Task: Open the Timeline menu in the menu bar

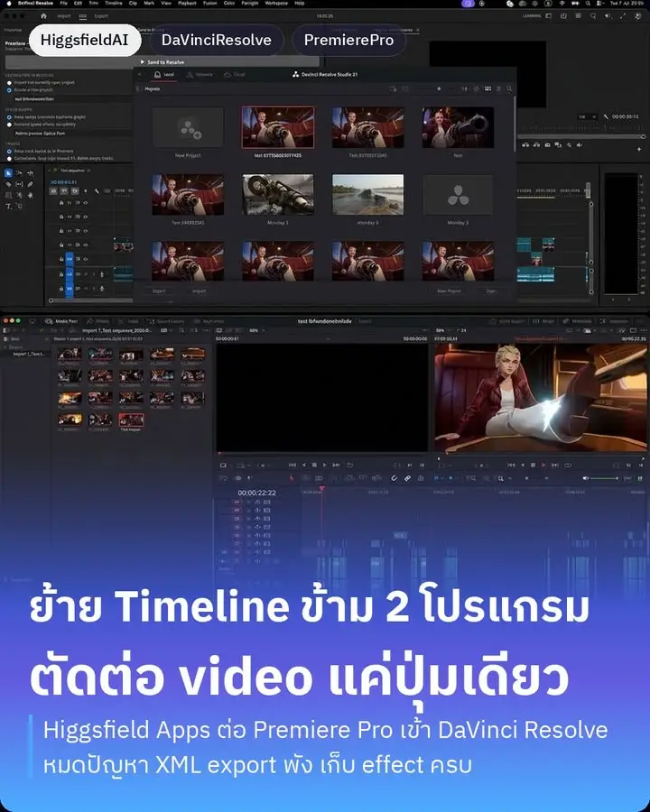Action: point(114,3)
